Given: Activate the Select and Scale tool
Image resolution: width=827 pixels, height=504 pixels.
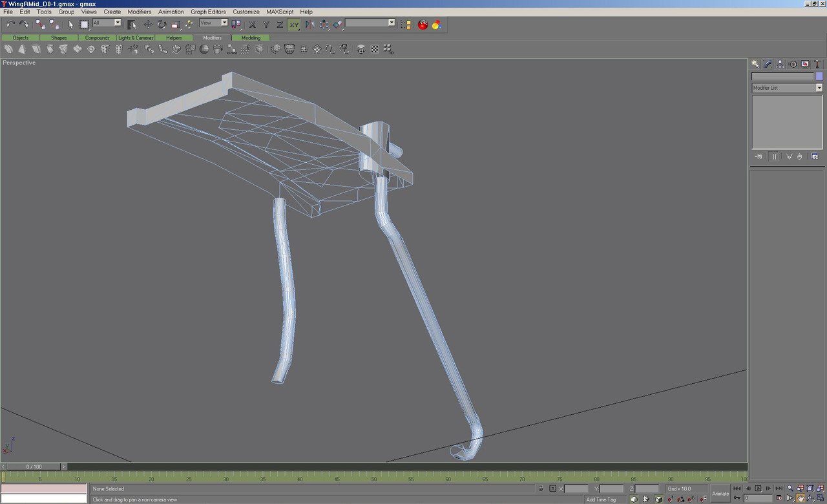Looking at the screenshot, I should point(175,25).
